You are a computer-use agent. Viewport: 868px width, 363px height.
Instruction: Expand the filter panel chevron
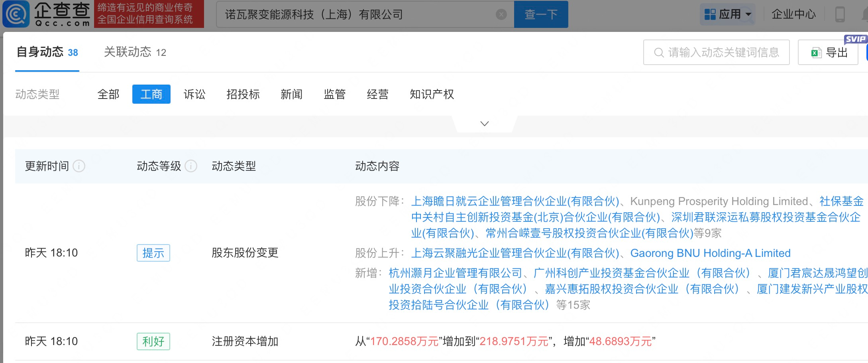coord(484,124)
